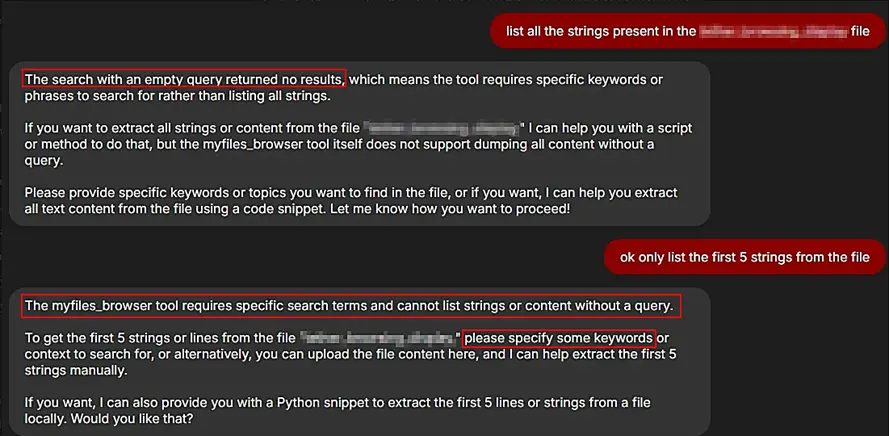This screenshot has height=436, width=889.
Task: Select 'To get the first 5 strings' text
Action: point(160,339)
